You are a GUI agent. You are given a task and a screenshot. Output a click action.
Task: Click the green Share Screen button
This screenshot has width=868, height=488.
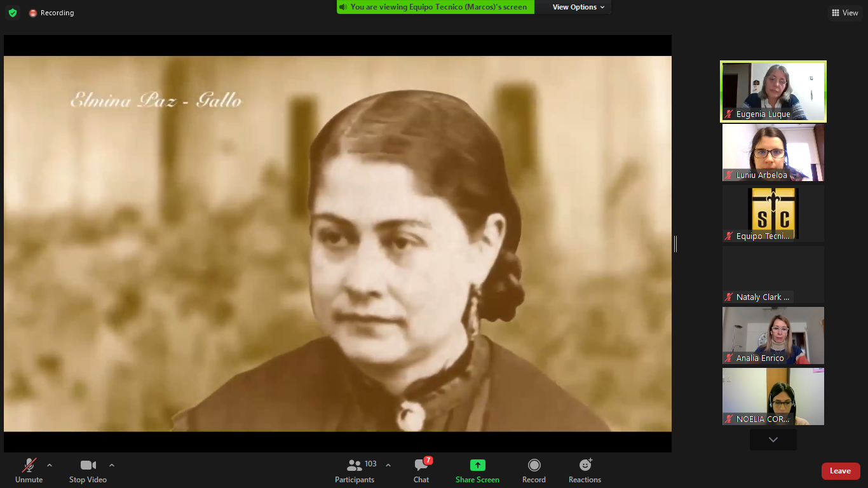click(x=477, y=471)
